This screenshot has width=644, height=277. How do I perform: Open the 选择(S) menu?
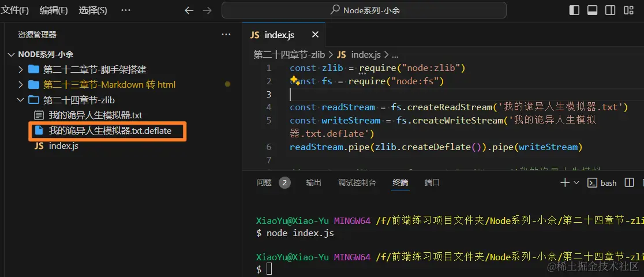[93, 10]
